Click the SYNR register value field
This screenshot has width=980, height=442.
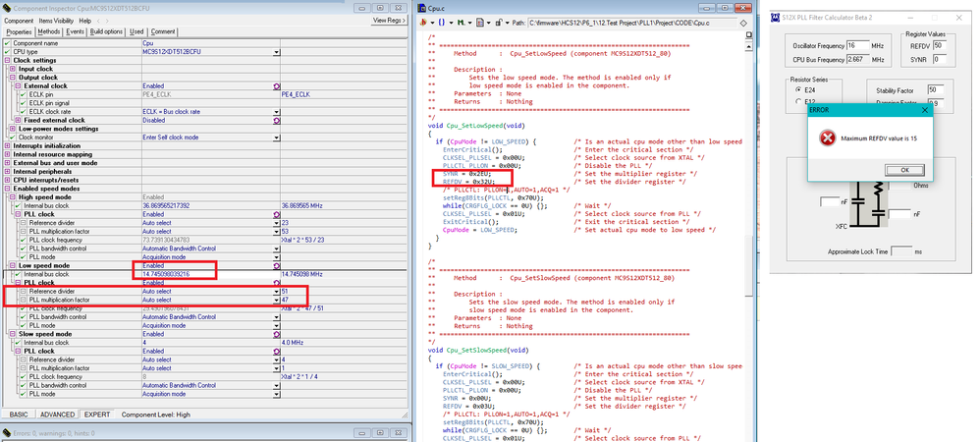pyautogui.click(x=940, y=59)
